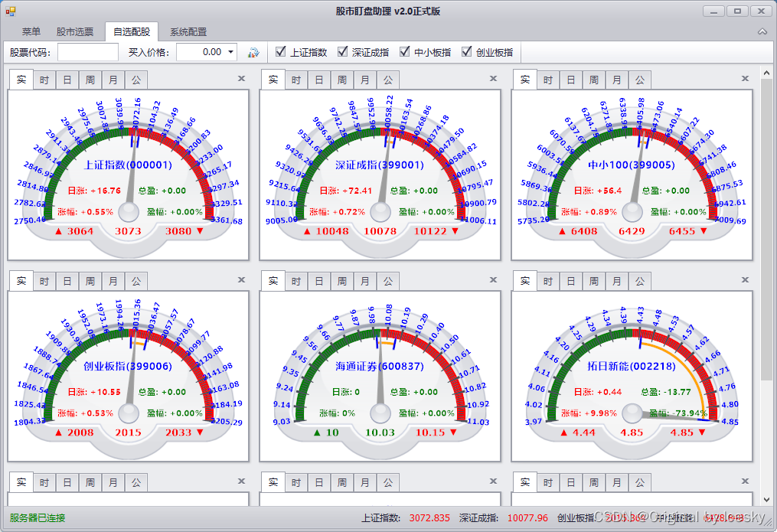Close the 深证成指 gauge panel
The height and width of the screenshot is (532, 777).
[493, 78]
